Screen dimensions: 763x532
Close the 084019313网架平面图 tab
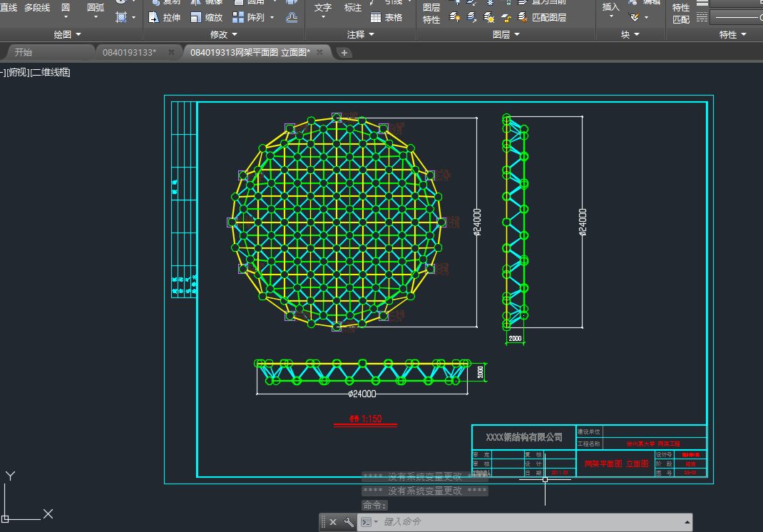point(320,52)
